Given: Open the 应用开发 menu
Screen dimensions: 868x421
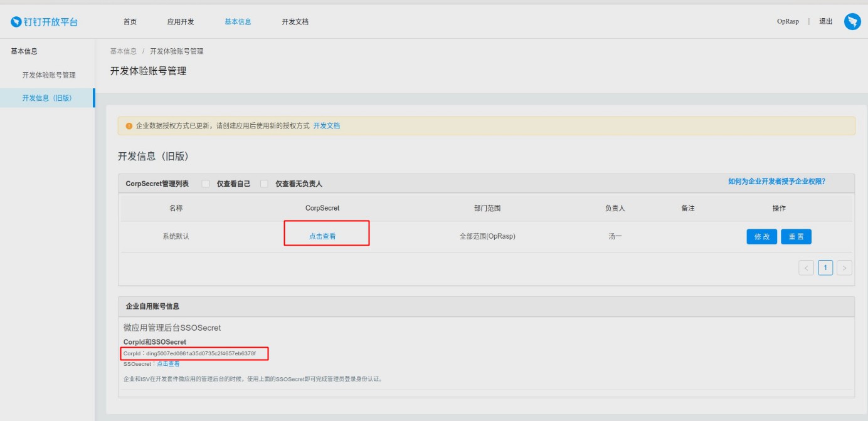Looking at the screenshot, I should pyautogui.click(x=181, y=22).
